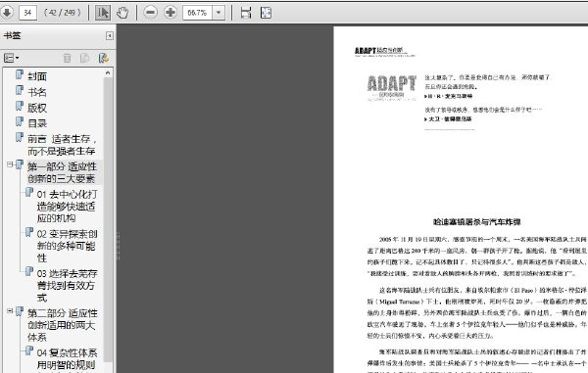Fit one full page to window
The height and width of the screenshot is (373, 588).
(x=266, y=13)
